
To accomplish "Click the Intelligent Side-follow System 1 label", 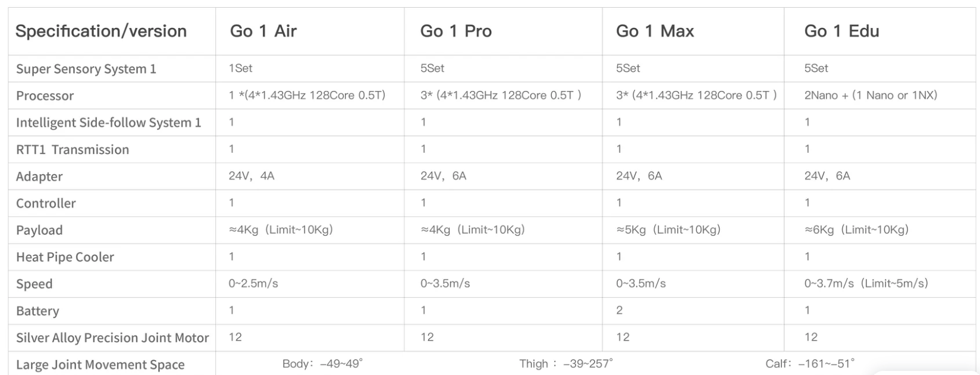I will pyautogui.click(x=108, y=122).
